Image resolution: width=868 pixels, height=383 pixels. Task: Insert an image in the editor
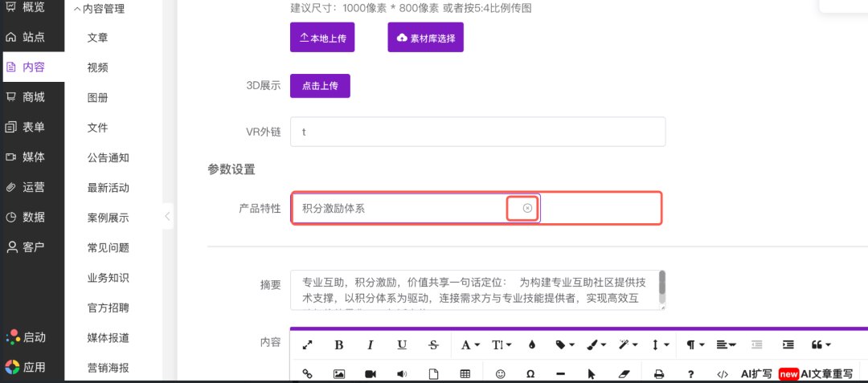(339, 374)
